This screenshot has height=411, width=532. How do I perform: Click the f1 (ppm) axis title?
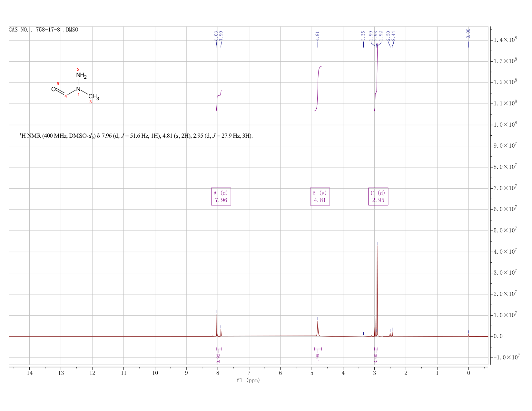pos(248,380)
